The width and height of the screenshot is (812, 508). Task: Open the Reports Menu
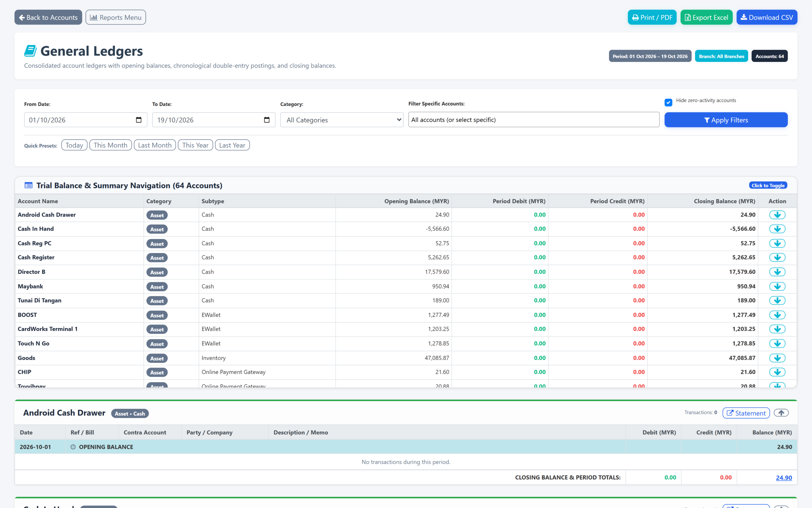(115, 17)
